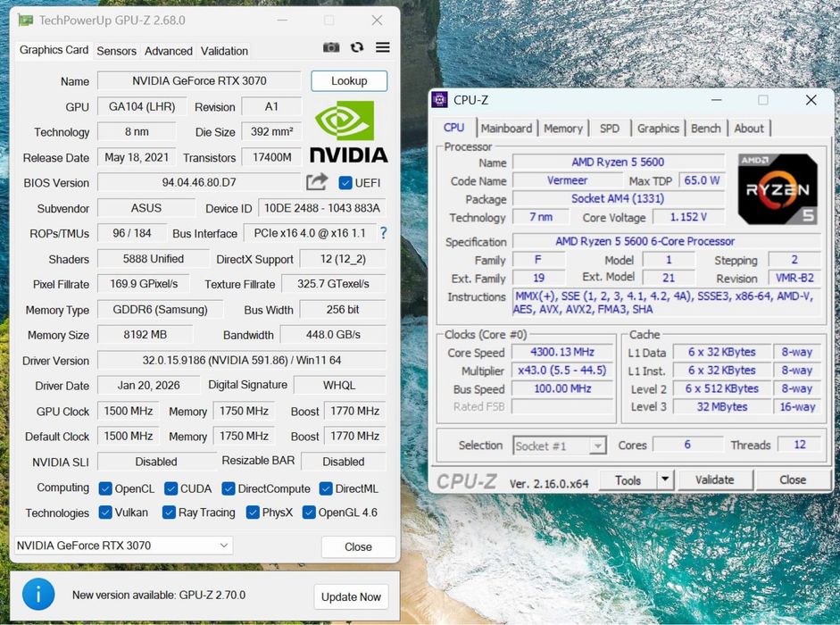Click the Driver Version field
The width and height of the screenshot is (840, 625).
pyautogui.click(x=242, y=360)
